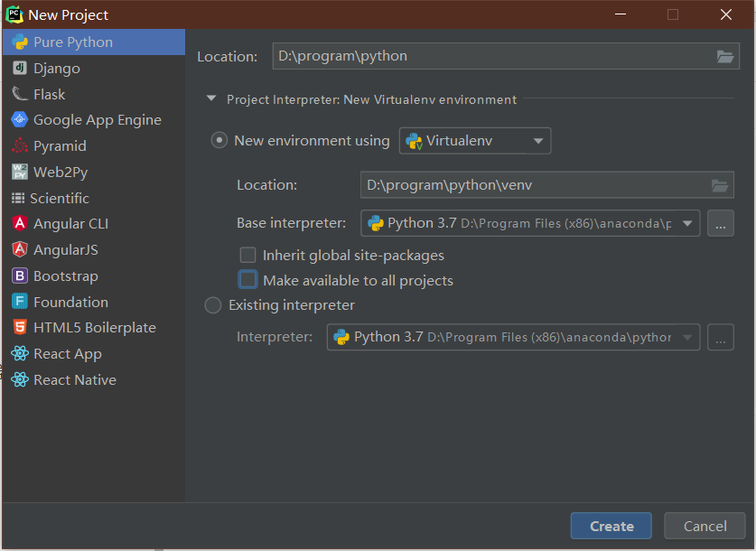This screenshot has width=756, height=551.
Task: Click the Django project icon
Action: coord(20,68)
